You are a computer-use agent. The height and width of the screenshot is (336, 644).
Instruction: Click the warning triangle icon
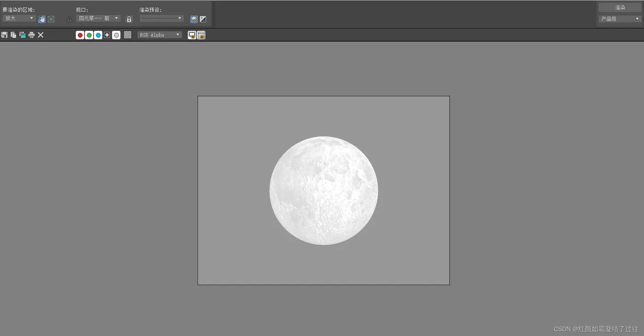(69, 19)
